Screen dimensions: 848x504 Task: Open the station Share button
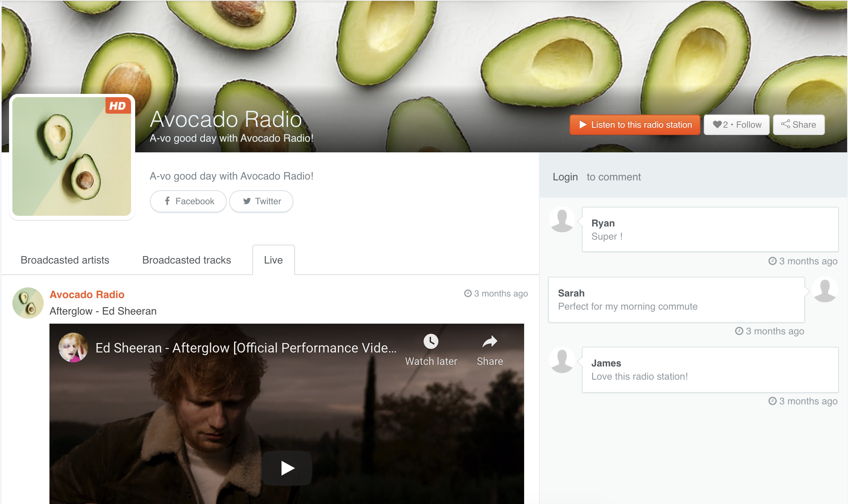[x=798, y=125]
